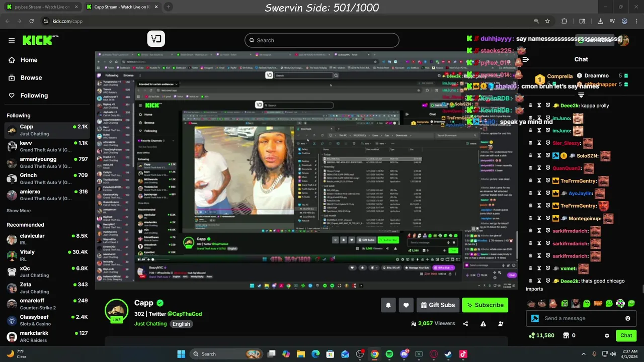This screenshot has width=644, height=362.
Task: Click the Kick search field
Action: click(x=322, y=40)
